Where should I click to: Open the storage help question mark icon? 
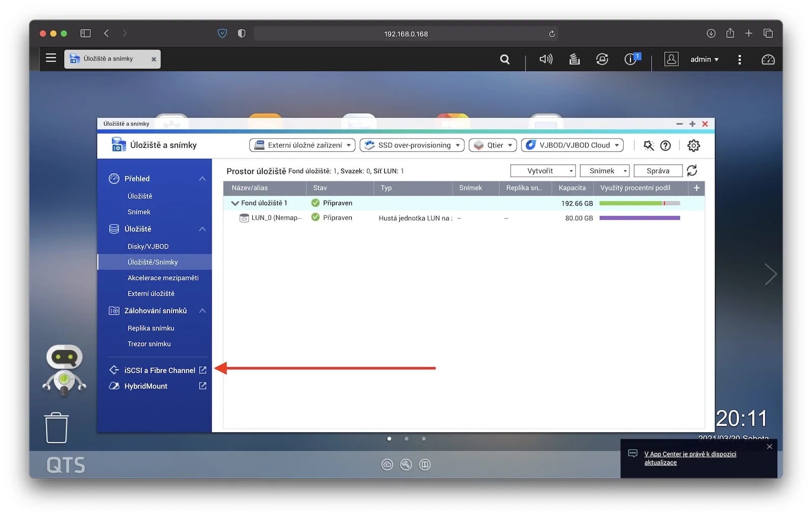[x=665, y=146]
